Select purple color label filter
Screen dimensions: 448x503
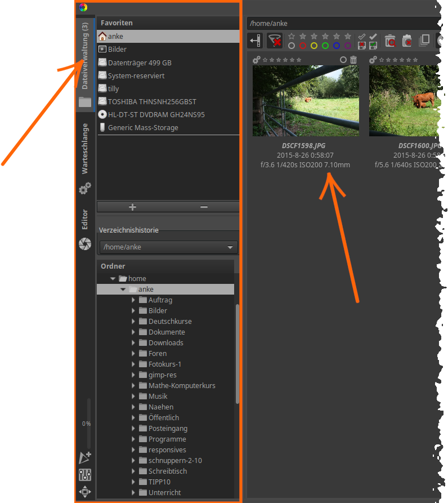(348, 46)
